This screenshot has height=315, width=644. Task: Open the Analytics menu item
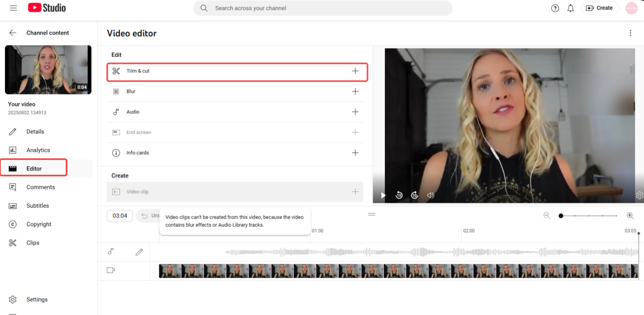38,150
